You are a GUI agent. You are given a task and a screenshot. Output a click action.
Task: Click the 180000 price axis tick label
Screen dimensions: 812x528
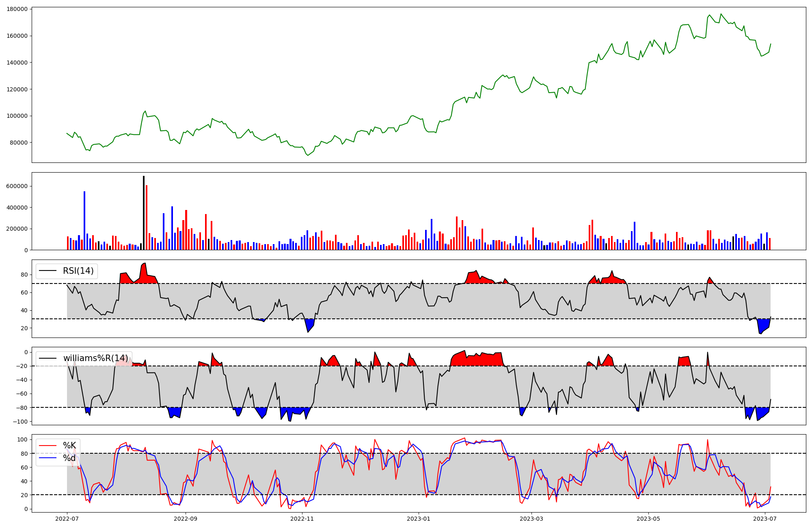17,9
